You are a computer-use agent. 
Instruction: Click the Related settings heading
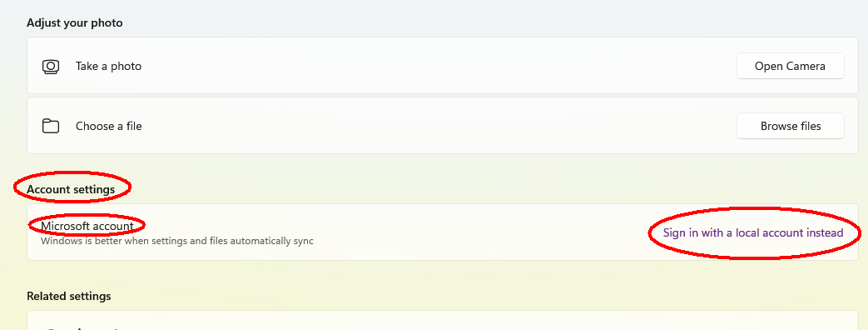(x=68, y=296)
